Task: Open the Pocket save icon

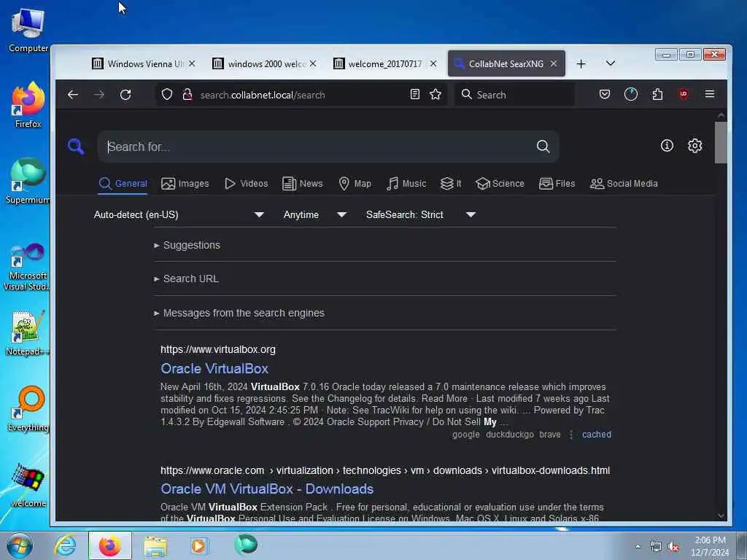Action: (x=605, y=94)
